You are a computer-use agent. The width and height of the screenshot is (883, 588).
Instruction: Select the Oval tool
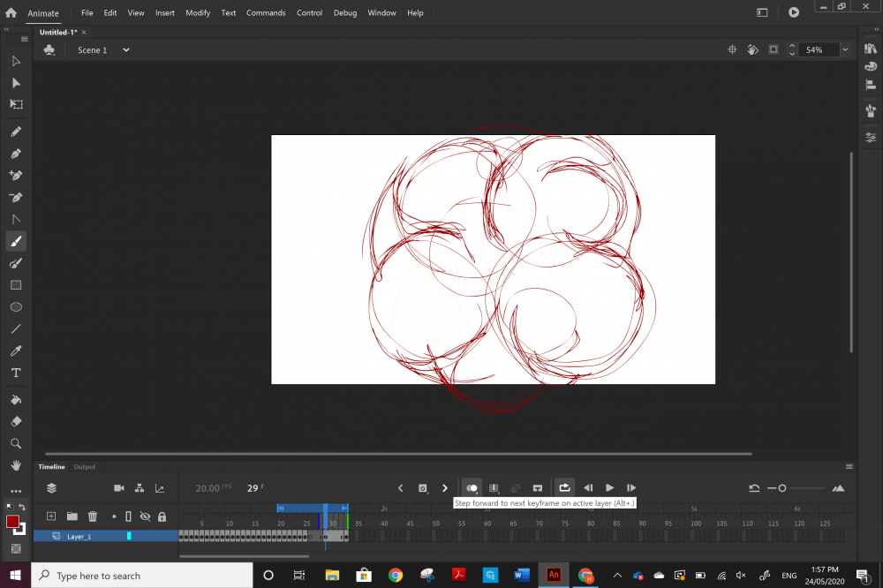16,307
